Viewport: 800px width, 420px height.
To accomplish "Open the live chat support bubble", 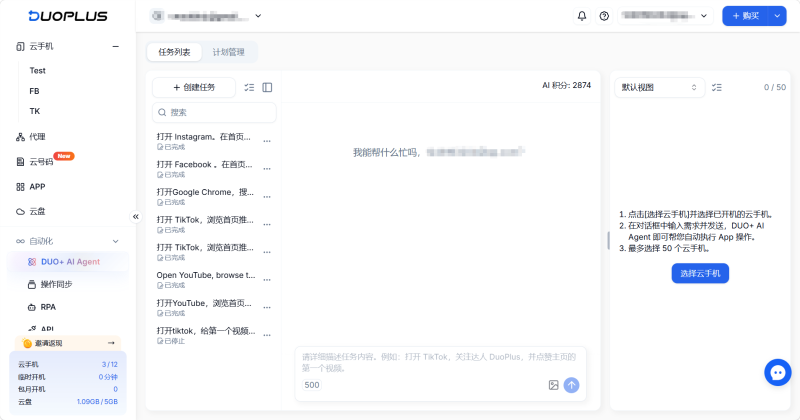I will pyautogui.click(x=778, y=372).
